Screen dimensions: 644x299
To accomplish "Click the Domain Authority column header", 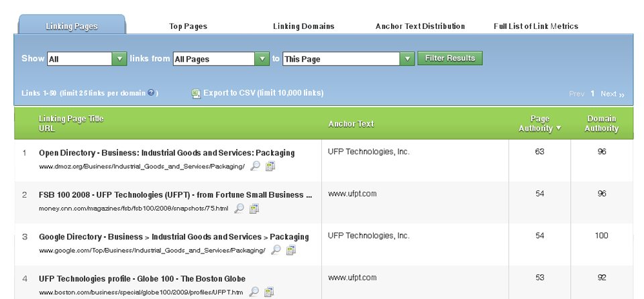I will pos(602,123).
